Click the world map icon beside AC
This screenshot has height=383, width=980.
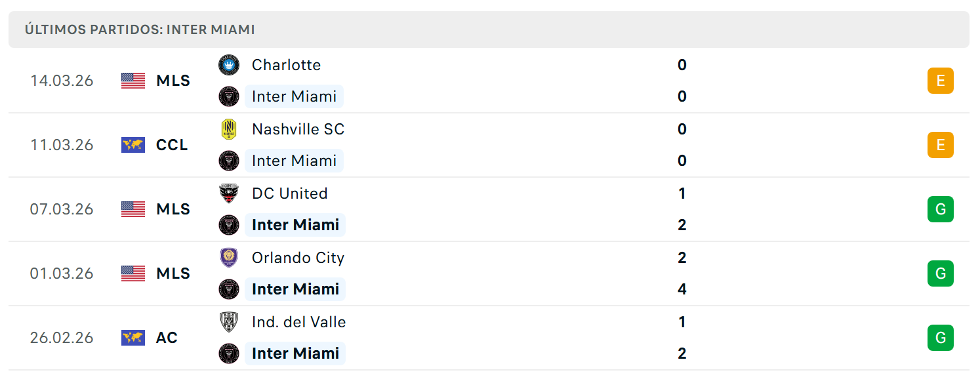point(133,338)
